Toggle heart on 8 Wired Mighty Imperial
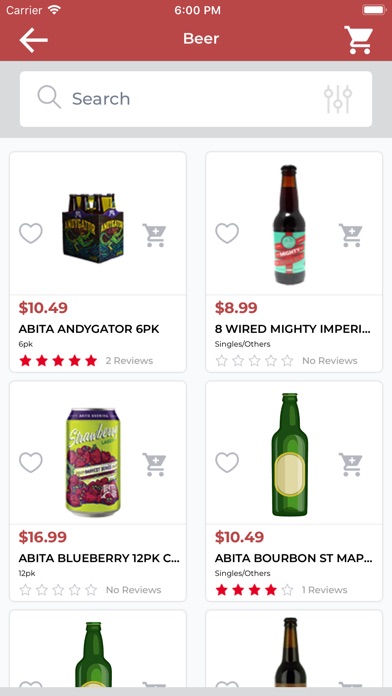 227,233
